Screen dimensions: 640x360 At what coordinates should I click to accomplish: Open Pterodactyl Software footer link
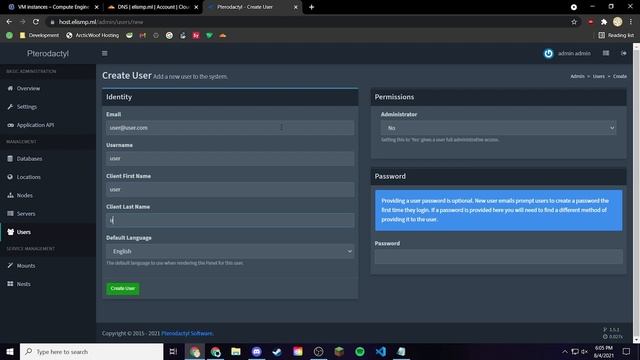[187, 333]
